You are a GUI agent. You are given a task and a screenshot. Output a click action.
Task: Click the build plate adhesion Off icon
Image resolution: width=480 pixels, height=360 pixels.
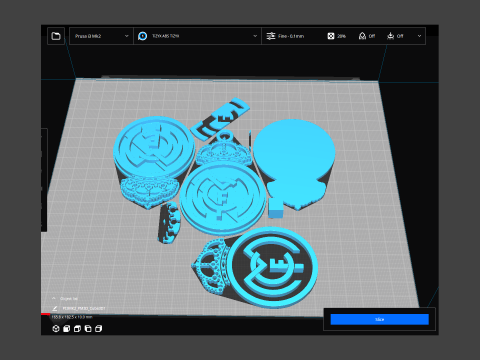tap(391, 36)
